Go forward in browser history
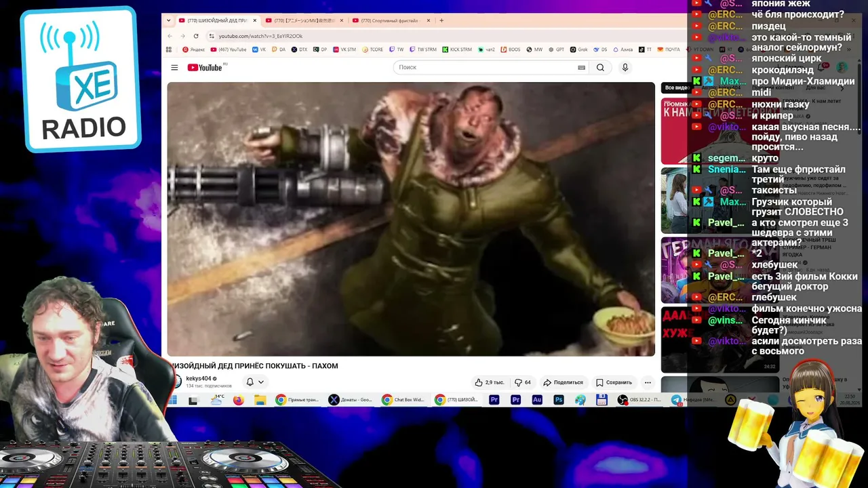This screenshot has height=488, width=868. (182, 36)
